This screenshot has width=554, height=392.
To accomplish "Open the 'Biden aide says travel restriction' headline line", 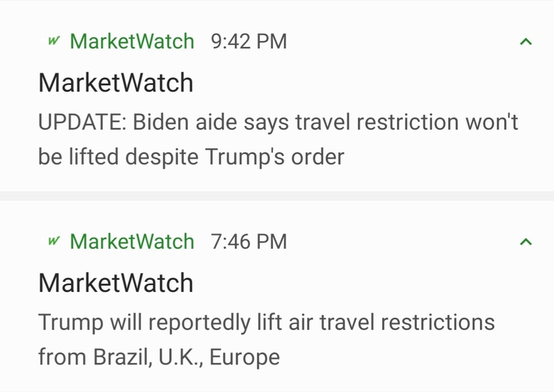I will [278, 123].
